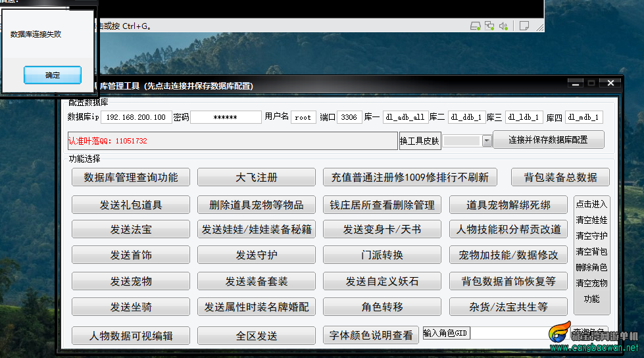Open 背包装备总数据
This screenshot has height=358, width=644.
560,178
